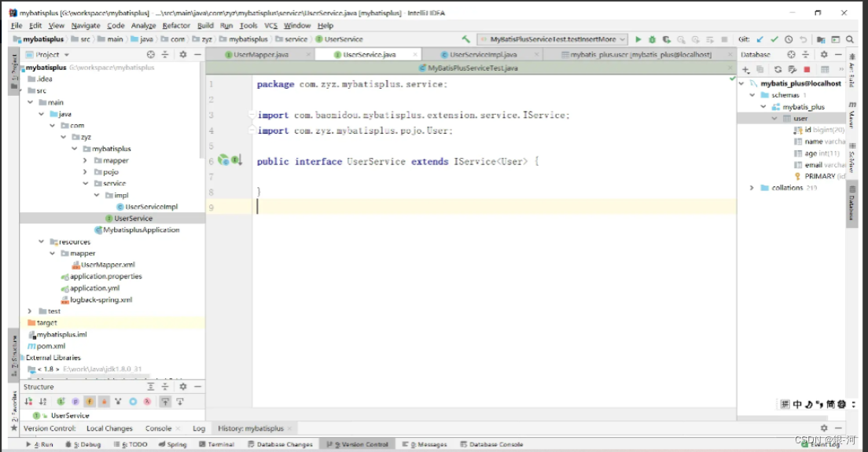Select UserMapper.xml in the project tree
The height and width of the screenshot is (452, 868).
pos(103,265)
